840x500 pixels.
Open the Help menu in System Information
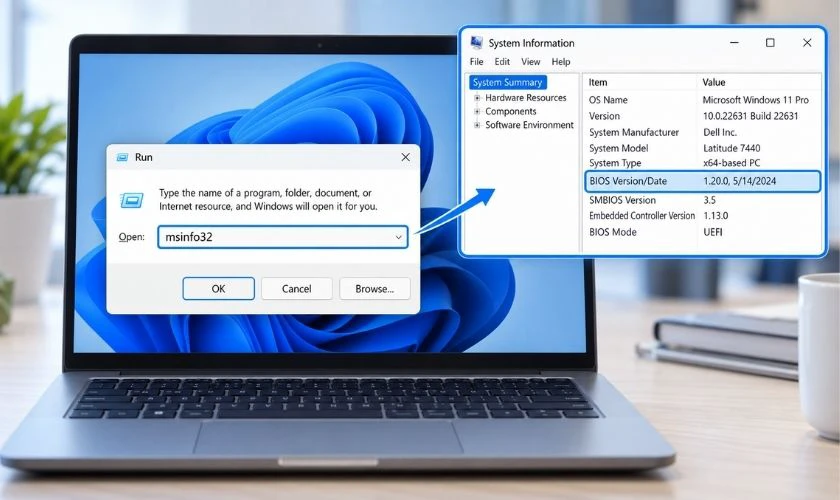[561, 62]
